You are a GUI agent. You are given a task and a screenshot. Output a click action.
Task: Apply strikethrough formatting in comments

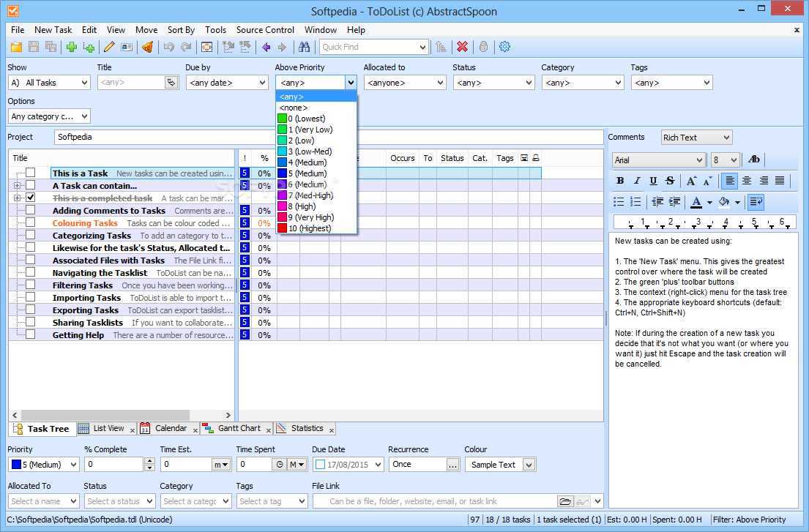(670, 181)
